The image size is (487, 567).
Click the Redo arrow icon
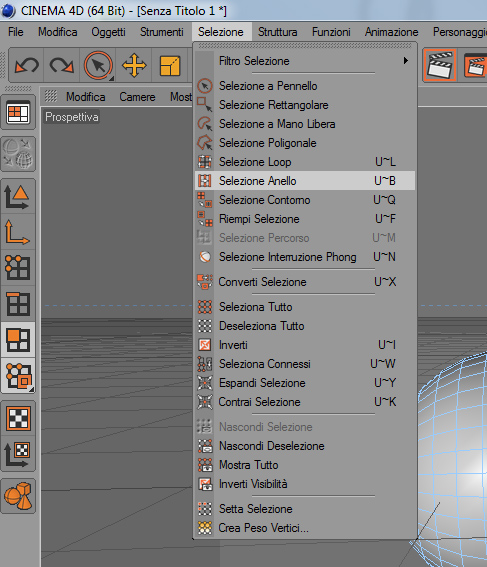(61, 66)
